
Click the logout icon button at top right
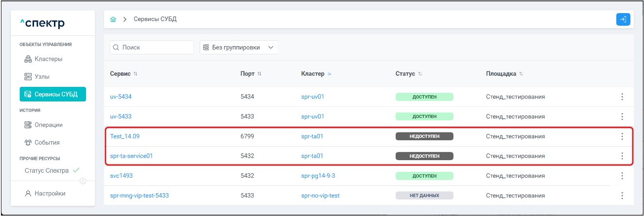point(623,19)
